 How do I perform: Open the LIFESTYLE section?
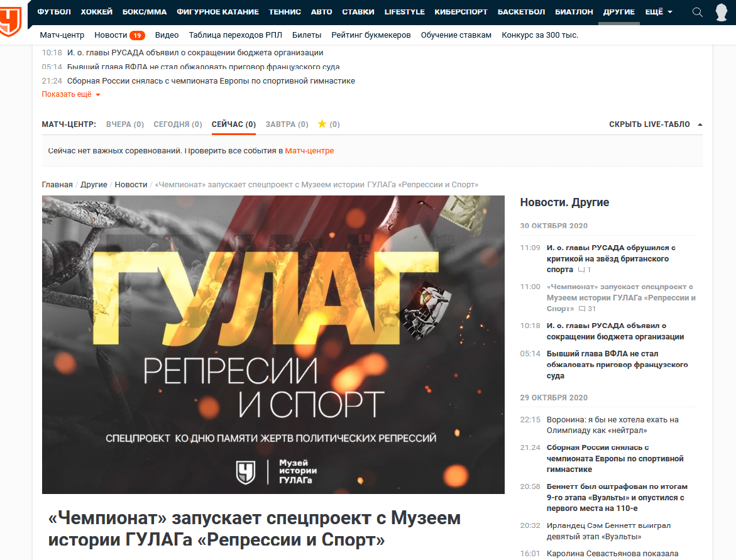point(405,12)
